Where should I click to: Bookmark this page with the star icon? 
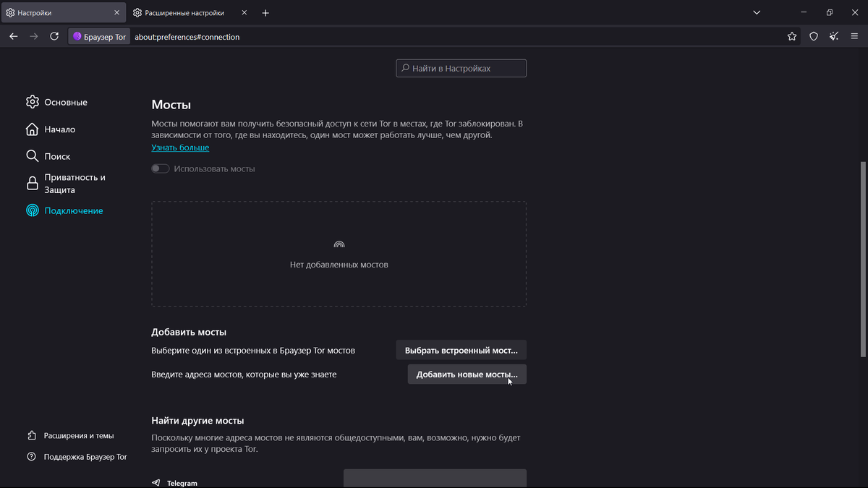click(x=792, y=37)
